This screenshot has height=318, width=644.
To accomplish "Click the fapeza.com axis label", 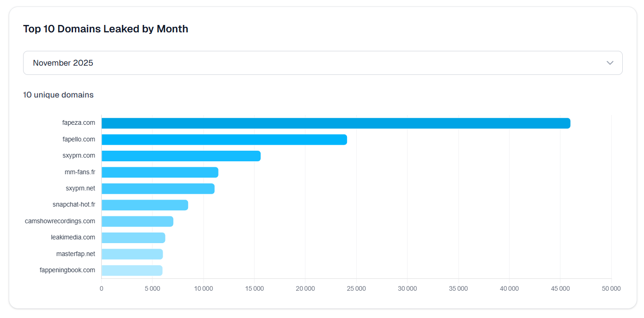I will pyautogui.click(x=79, y=123).
